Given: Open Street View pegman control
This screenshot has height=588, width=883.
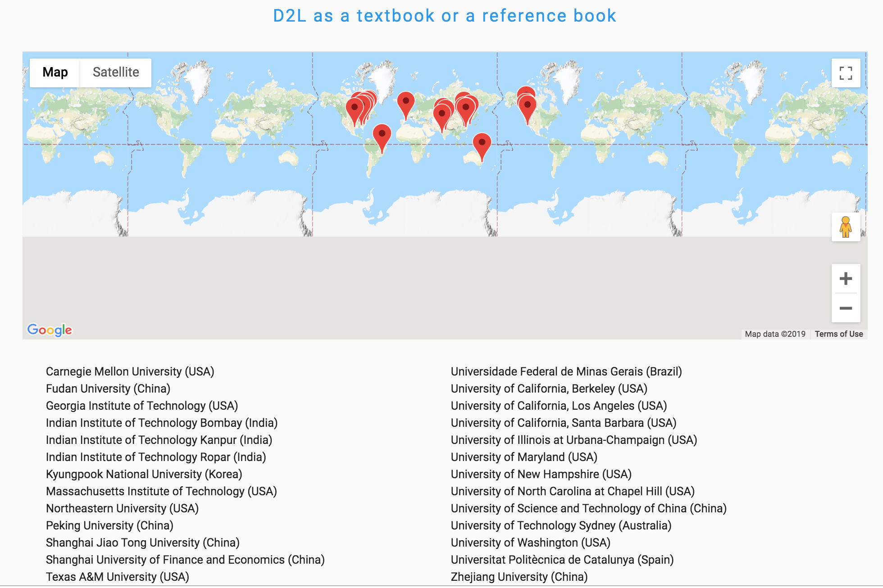Looking at the screenshot, I should 846,227.
